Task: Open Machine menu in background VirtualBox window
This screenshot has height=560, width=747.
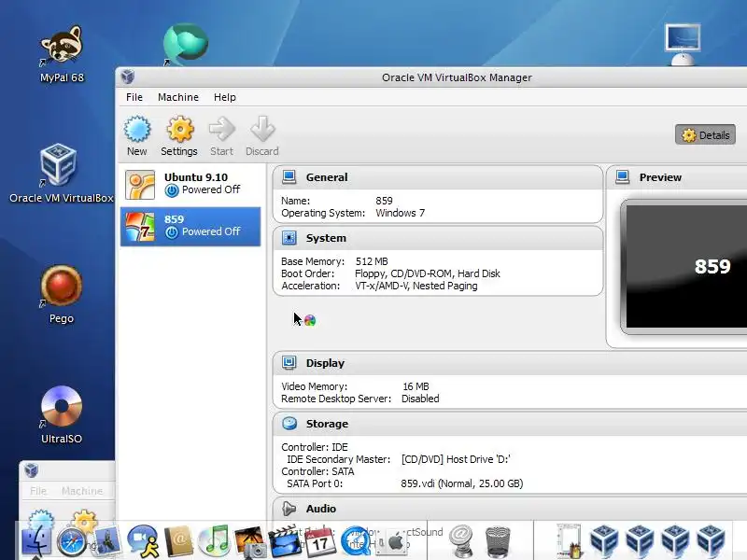Action: (x=82, y=491)
